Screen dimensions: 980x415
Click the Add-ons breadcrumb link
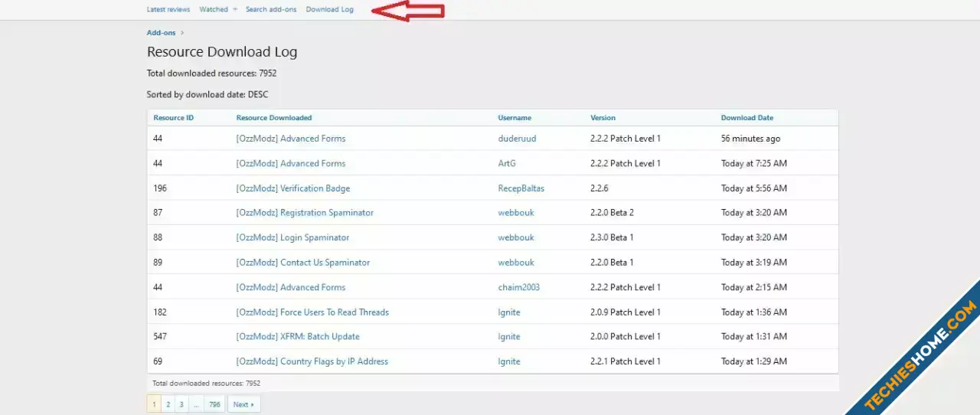(162, 33)
